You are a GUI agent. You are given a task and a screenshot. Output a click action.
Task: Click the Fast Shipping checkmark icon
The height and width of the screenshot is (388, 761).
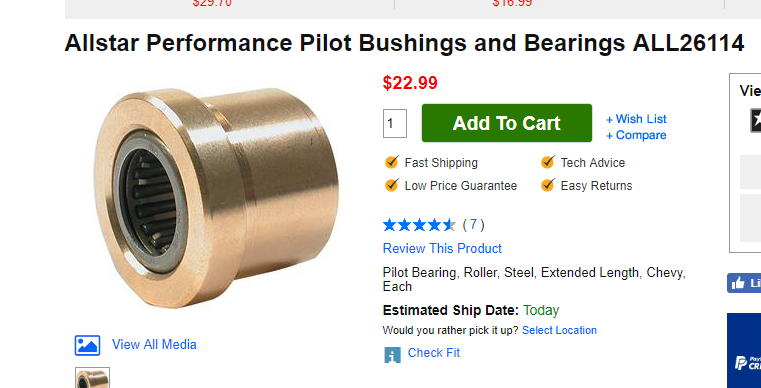click(x=392, y=162)
